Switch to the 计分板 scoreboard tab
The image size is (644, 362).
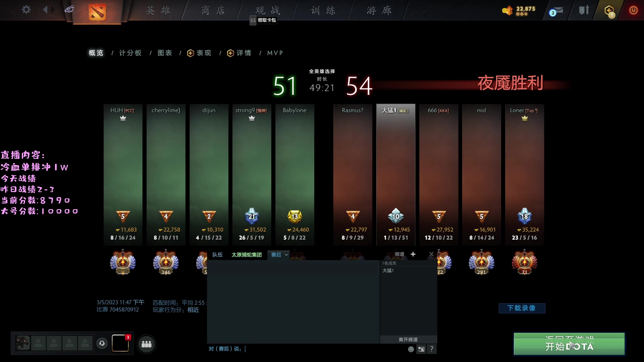click(x=130, y=53)
